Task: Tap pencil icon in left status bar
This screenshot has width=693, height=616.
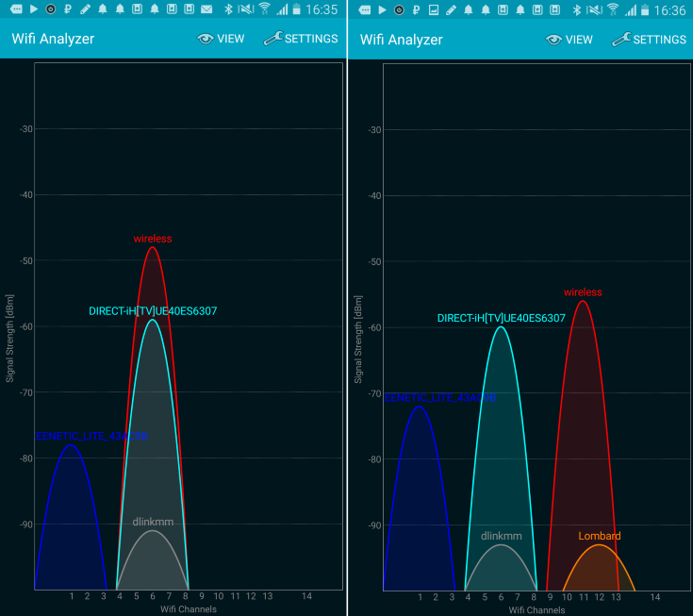Action: [85, 9]
